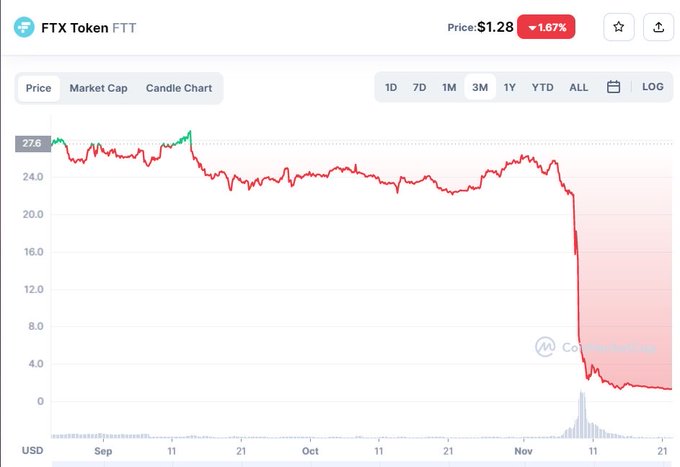
Task: Click the 27.6 price label on axis
Action: point(31,144)
